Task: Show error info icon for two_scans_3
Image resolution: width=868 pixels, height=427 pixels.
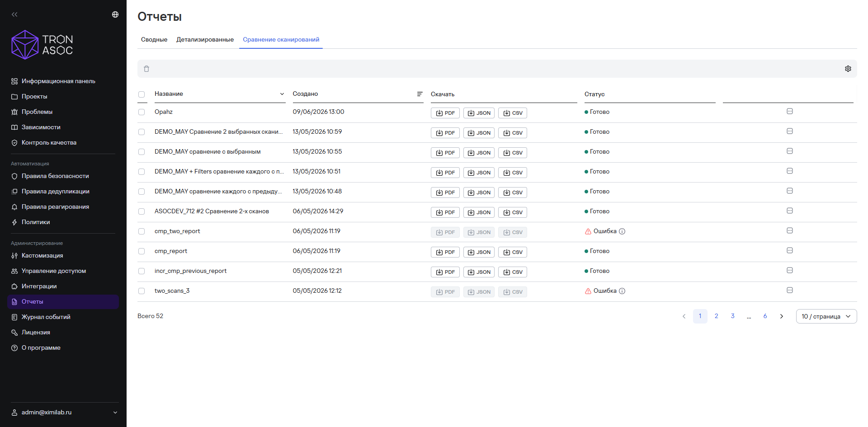Action: tap(622, 291)
